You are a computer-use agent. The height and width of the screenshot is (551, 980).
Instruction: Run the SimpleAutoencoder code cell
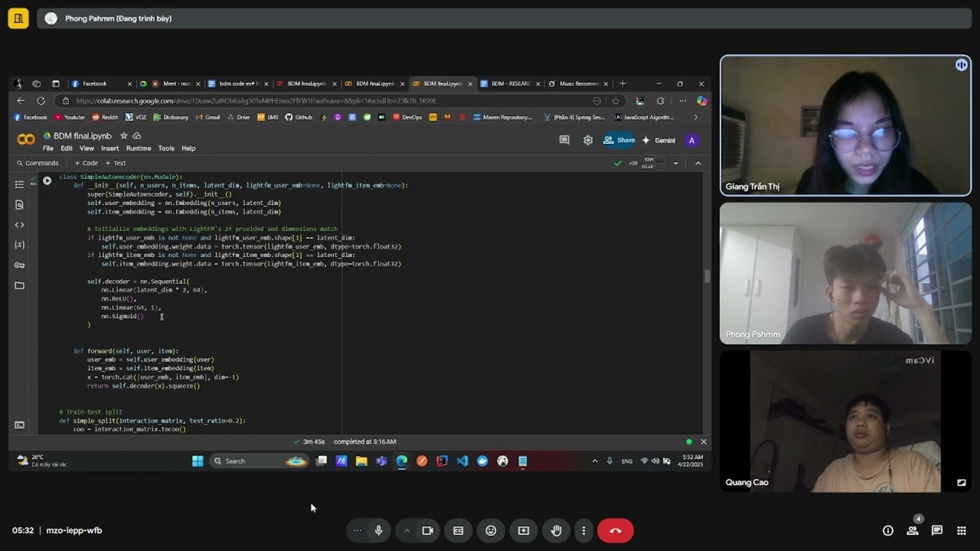click(47, 181)
